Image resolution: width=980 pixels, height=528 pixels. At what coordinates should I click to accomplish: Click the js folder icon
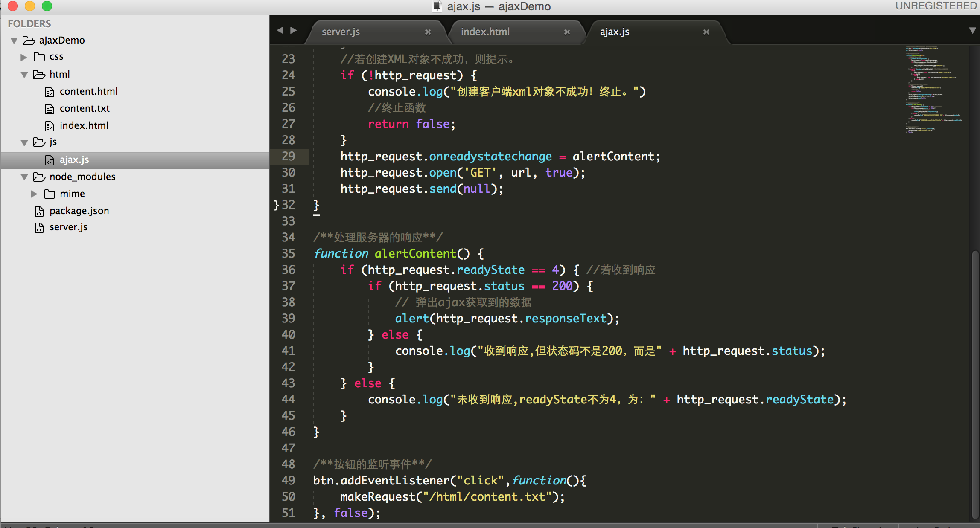[x=39, y=142]
